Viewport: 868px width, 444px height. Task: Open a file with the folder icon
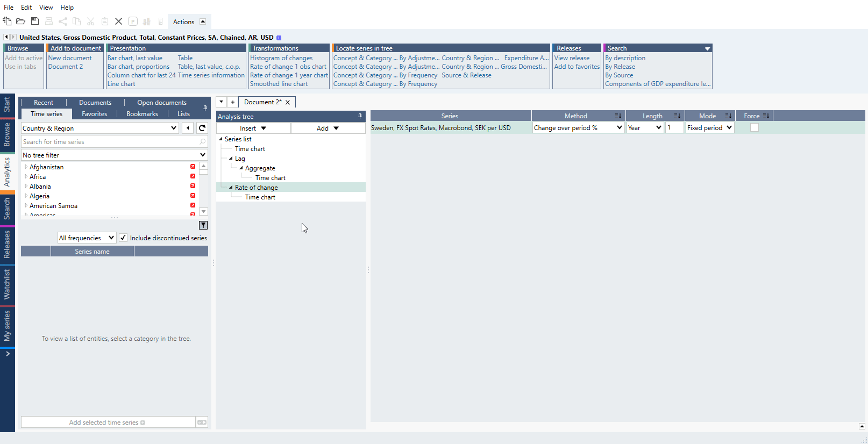point(20,22)
